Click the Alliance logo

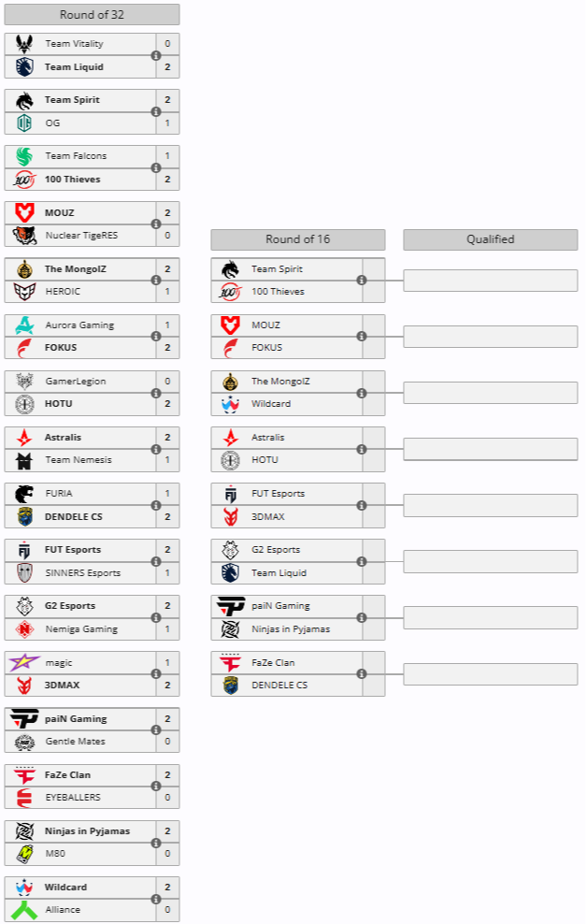24,909
